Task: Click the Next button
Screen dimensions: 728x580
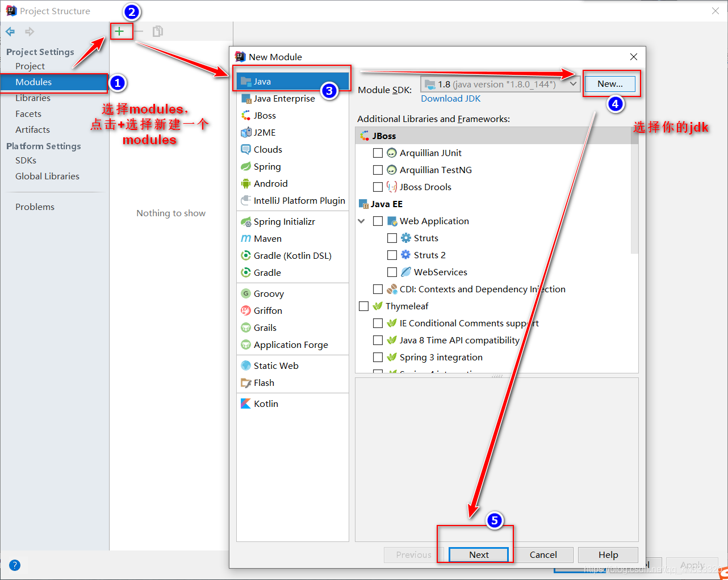Action: (479, 555)
